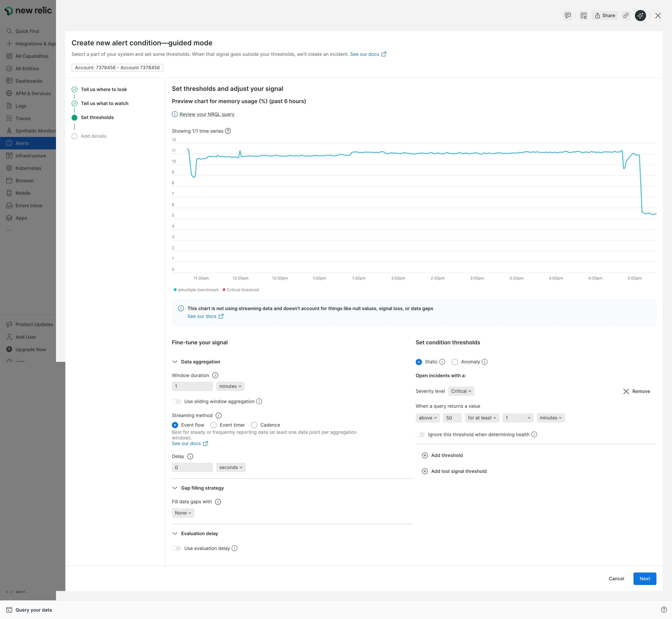Click the All Entities icon in sidebar
The image size is (672, 619).
[x=9, y=68]
